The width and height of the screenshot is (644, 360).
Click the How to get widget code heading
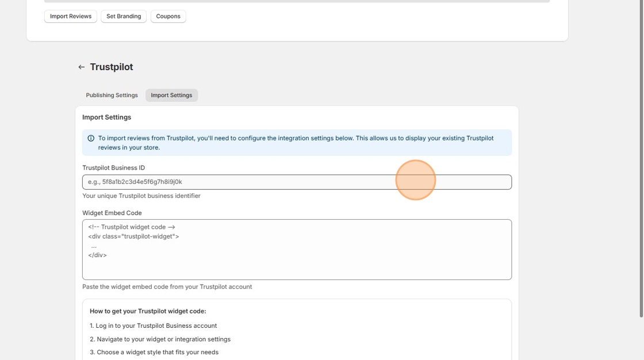[x=148, y=311]
